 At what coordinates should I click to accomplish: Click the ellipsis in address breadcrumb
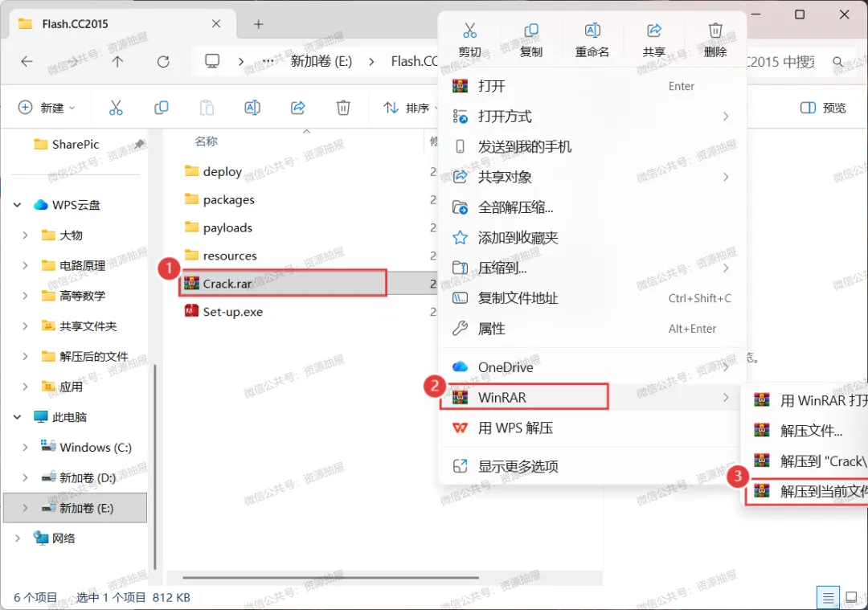coord(268,61)
